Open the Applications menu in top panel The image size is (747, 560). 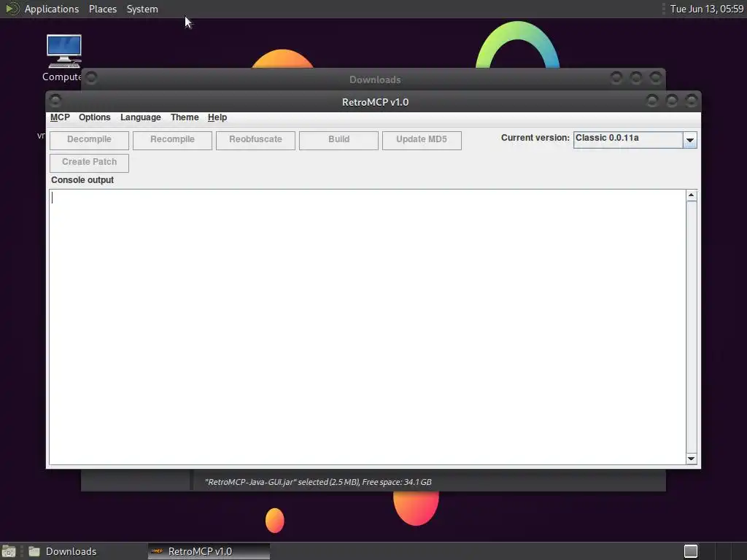tap(52, 9)
